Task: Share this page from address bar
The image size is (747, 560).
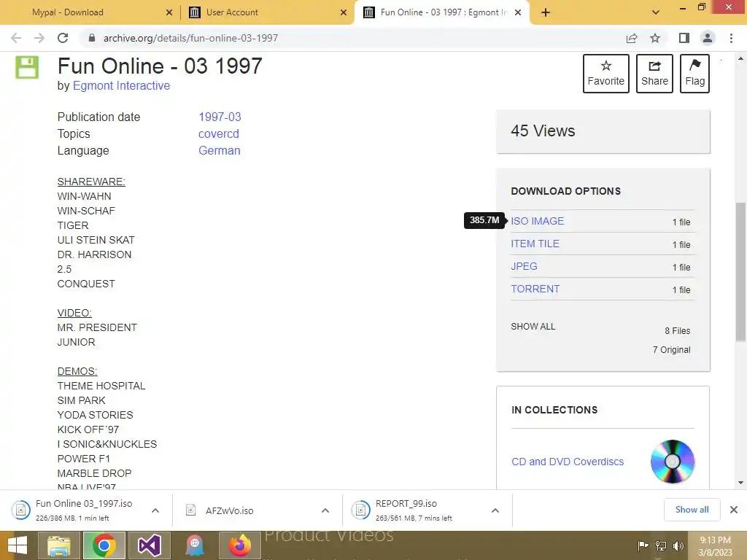Action: [x=632, y=38]
